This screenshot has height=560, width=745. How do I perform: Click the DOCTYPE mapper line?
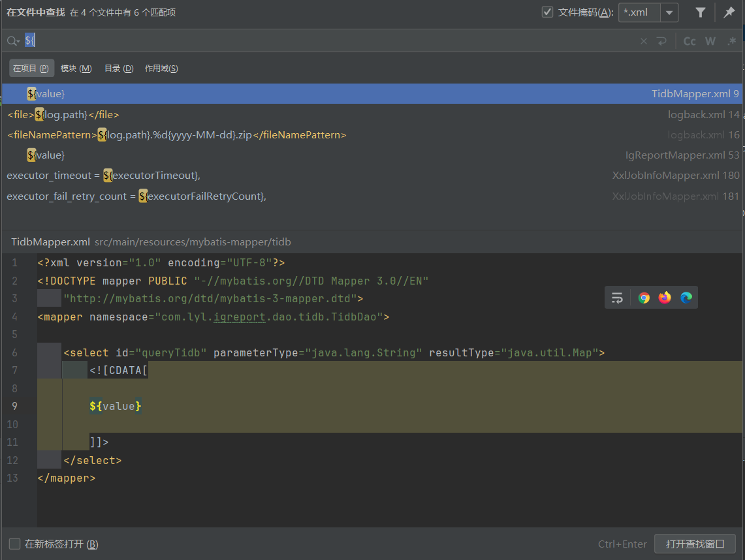tap(233, 281)
